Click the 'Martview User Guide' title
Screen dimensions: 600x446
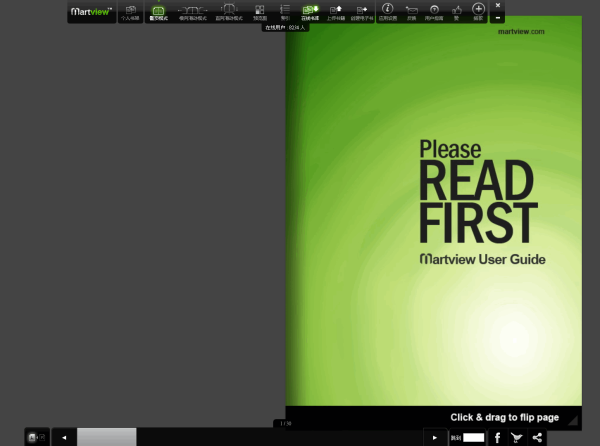(483, 259)
